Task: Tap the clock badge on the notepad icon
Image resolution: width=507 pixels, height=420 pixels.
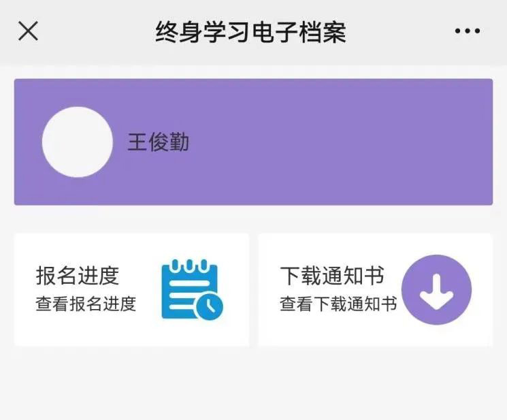Action: point(209,306)
